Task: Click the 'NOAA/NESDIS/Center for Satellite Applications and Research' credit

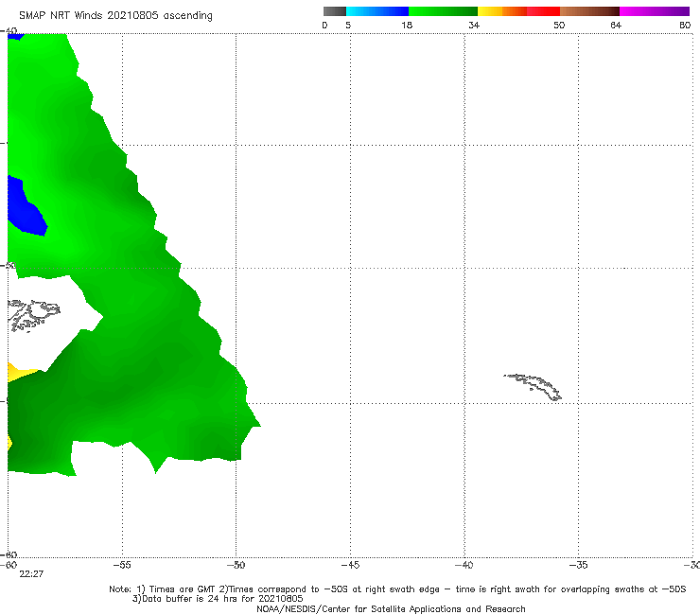Action: point(391,608)
